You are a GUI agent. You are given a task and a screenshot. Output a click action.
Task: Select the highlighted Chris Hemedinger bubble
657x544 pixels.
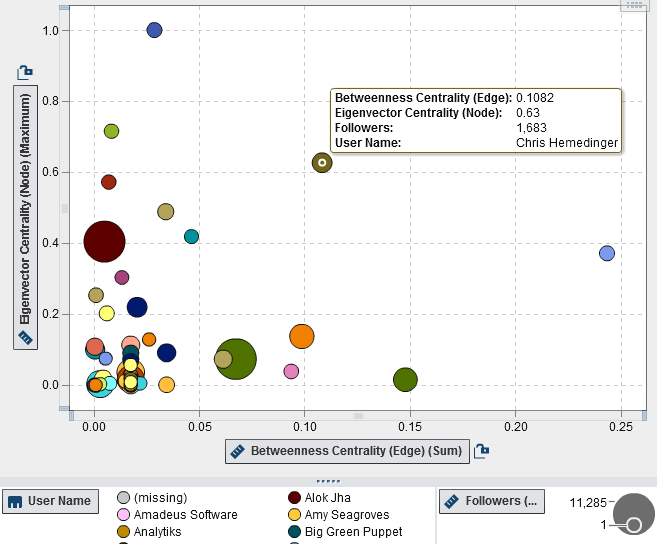pyautogui.click(x=322, y=162)
